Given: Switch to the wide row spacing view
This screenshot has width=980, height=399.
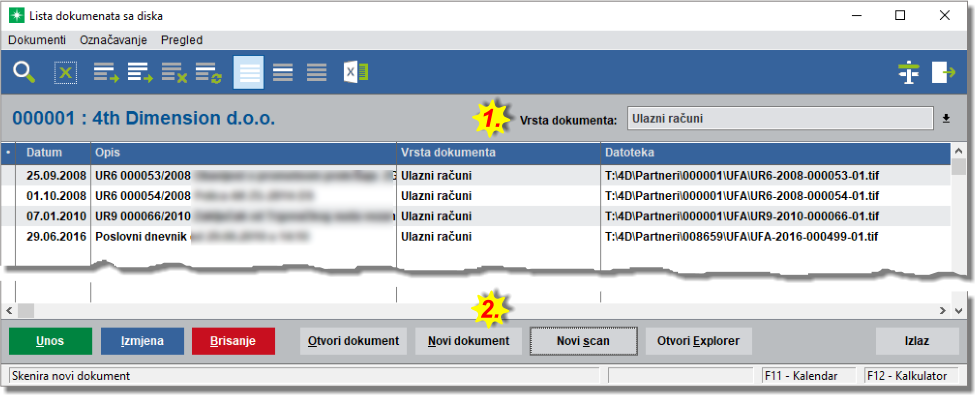Looking at the screenshot, I should [x=317, y=73].
